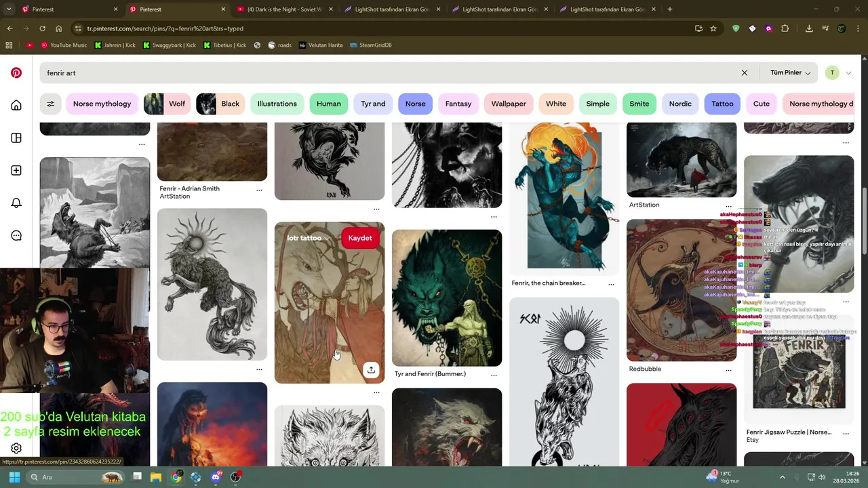Select the Smite filter chip
Viewport: 868px width, 488px height.
[639, 104]
